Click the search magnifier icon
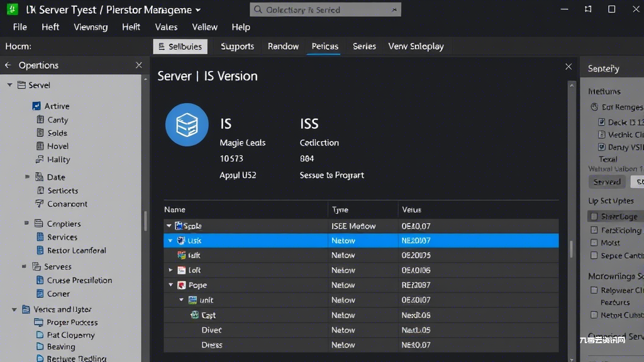The image size is (644, 362). [257, 9]
